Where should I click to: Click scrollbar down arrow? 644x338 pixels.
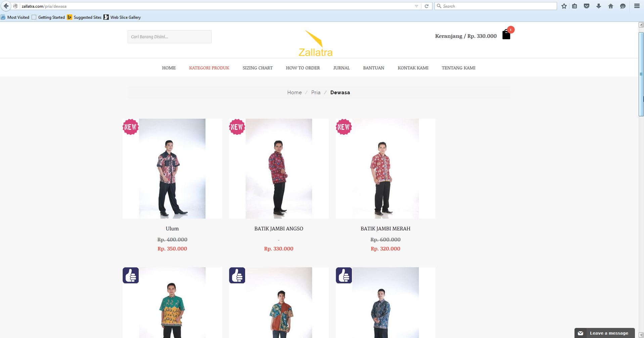(641, 335)
